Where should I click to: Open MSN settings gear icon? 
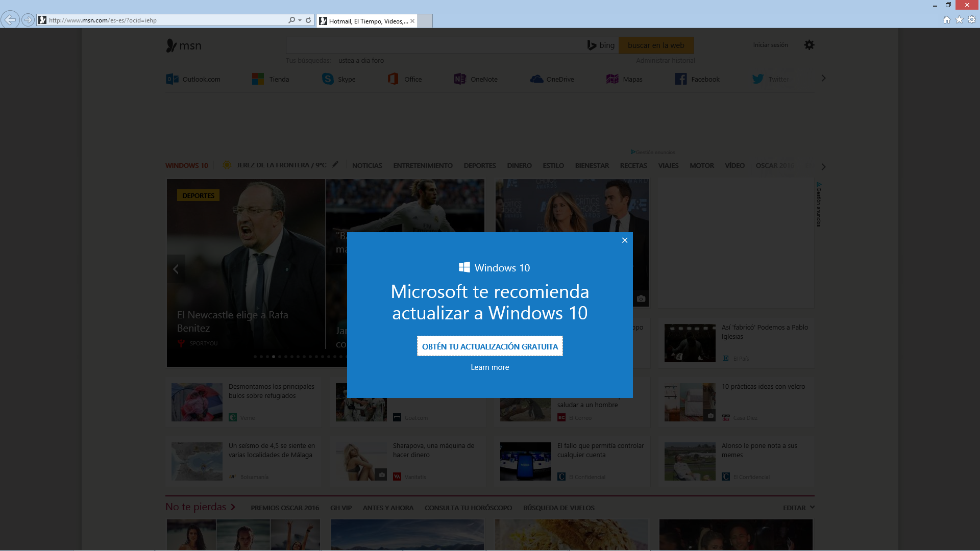point(809,45)
